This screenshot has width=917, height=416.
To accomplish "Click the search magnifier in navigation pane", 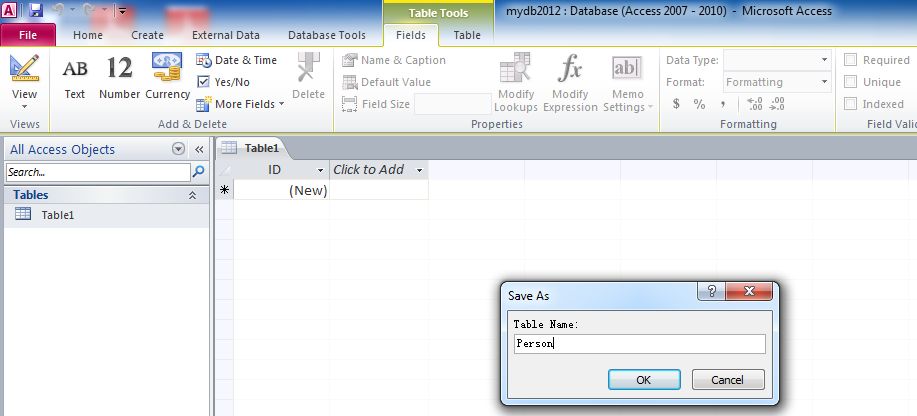I will click(198, 172).
